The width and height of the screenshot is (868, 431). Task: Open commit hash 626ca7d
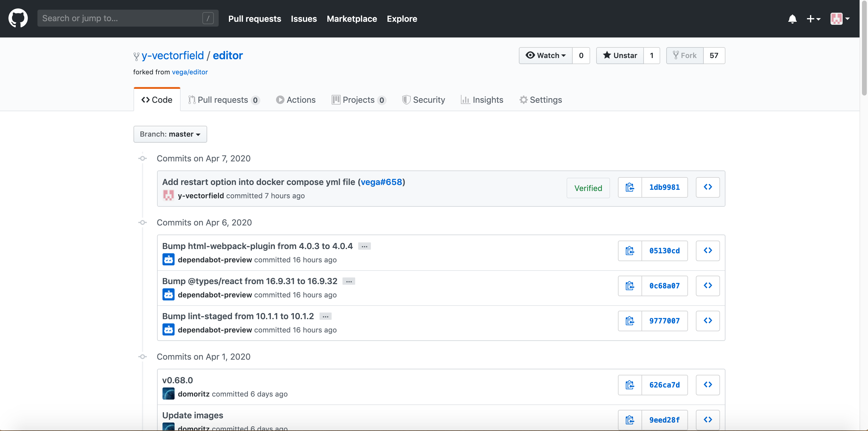(664, 385)
